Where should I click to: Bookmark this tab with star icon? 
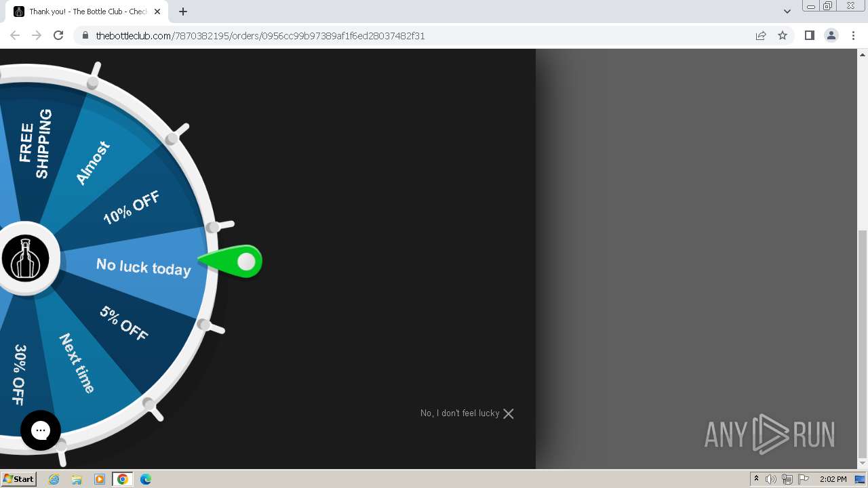pyautogui.click(x=783, y=35)
